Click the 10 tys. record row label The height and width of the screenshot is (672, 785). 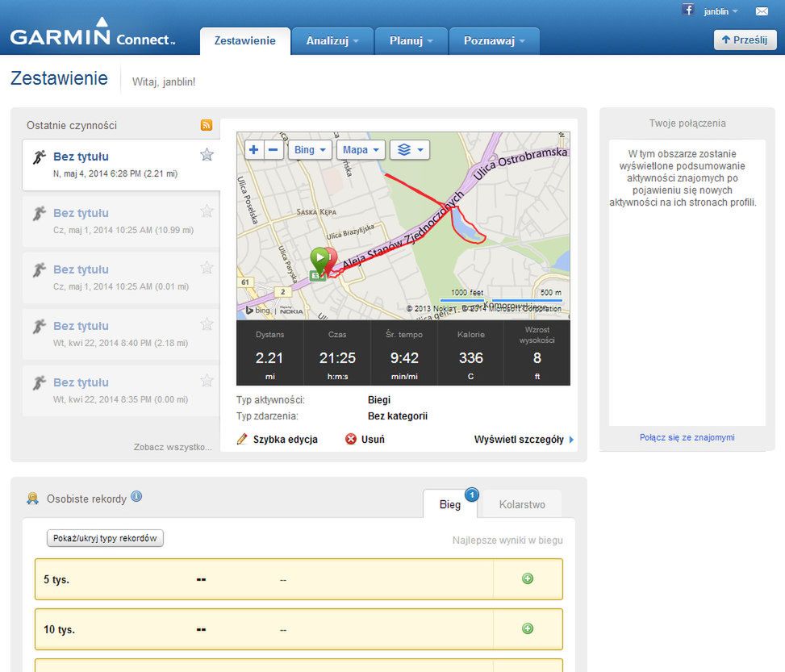[59, 629]
